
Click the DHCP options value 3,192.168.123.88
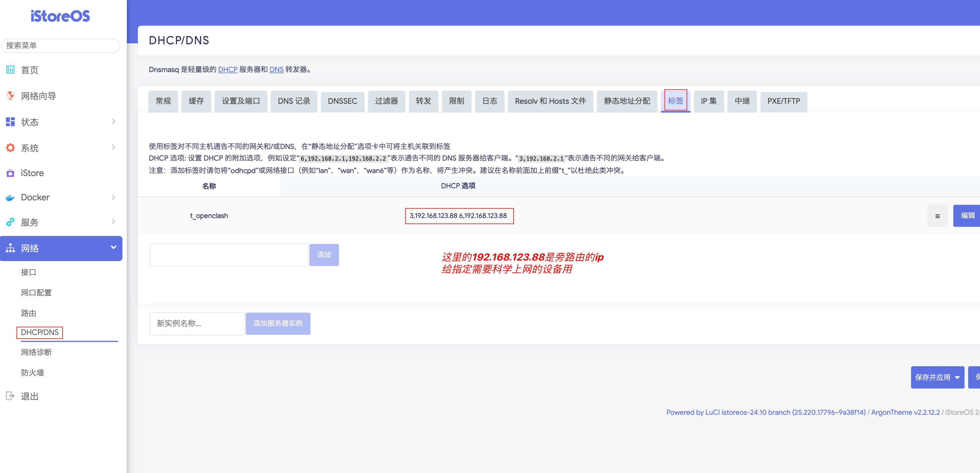click(458, 216)
